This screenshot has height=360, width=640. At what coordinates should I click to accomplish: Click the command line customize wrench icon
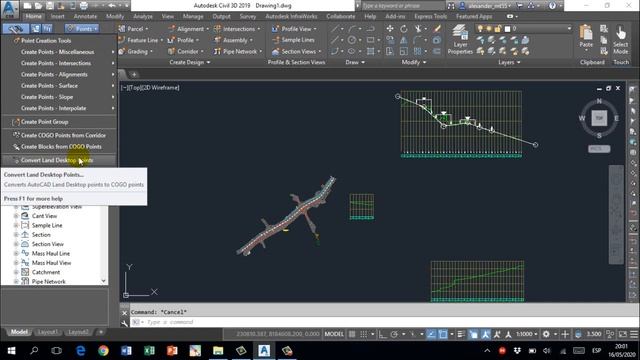click(x=124, y=323)
